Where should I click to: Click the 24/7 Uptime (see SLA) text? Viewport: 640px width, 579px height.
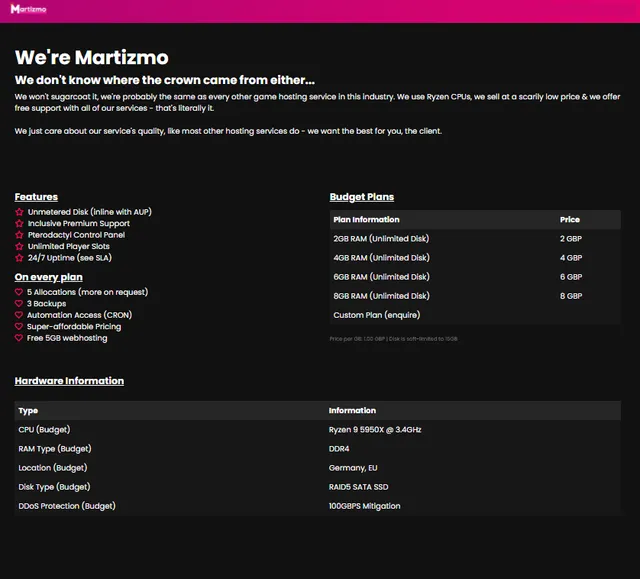(70, 257)
